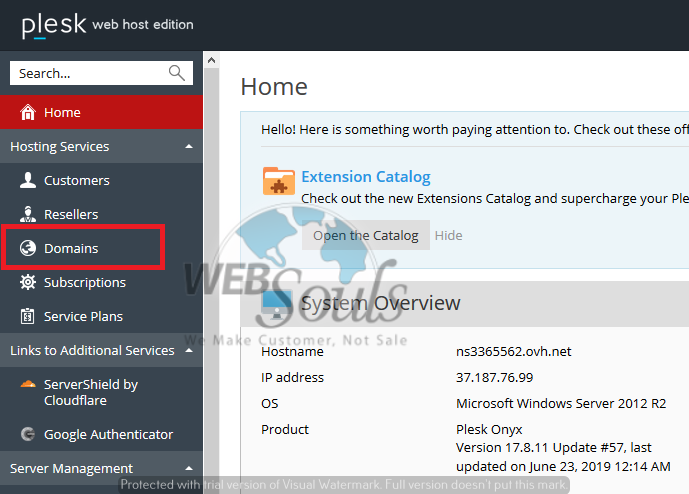Select the hostname ns3365562.ovh.net
The image size is (689, 494).
(513, 351)
